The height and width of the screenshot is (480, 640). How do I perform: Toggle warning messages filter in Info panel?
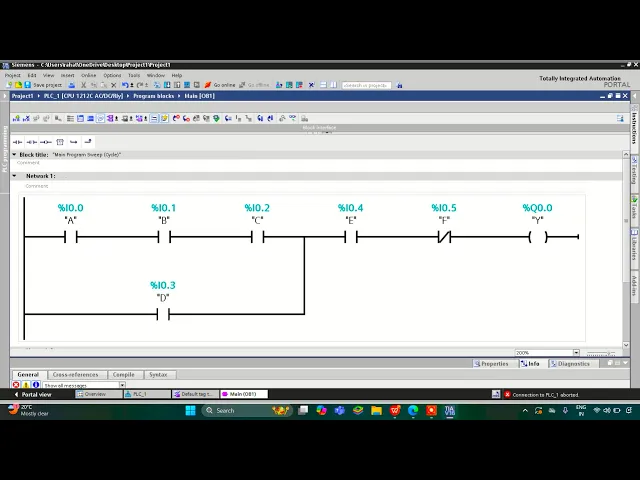[x=26, y=385]
